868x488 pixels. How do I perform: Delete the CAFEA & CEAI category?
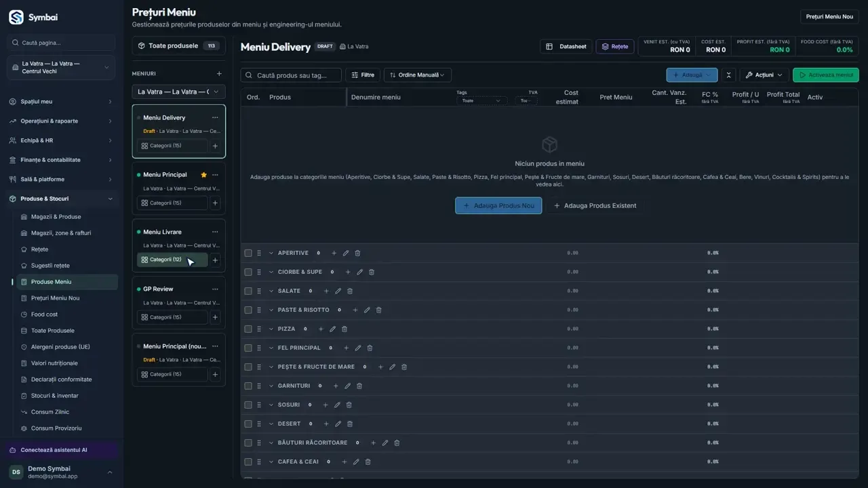(368, 462)
